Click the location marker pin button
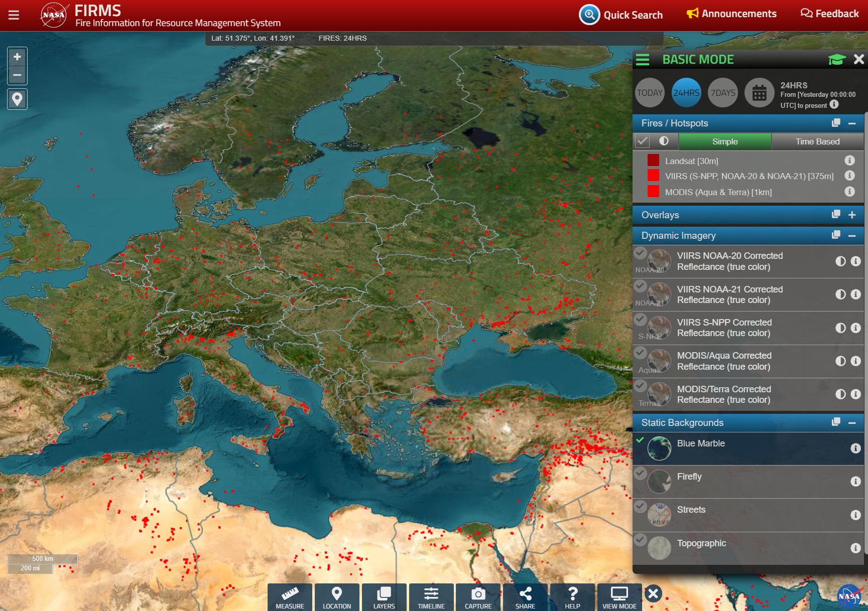The height and width of the screenshot is (611, 868). (x=17, y=99)
